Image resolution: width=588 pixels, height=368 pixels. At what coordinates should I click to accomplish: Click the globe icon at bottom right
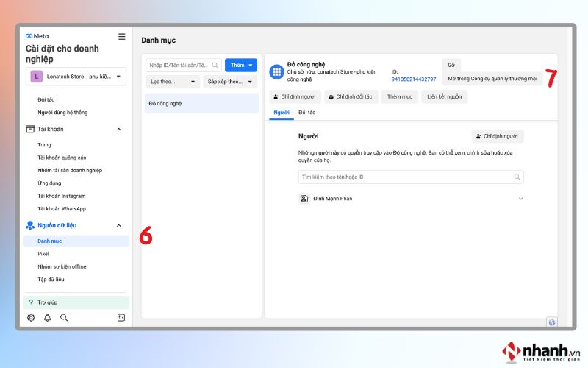[552, 322]
